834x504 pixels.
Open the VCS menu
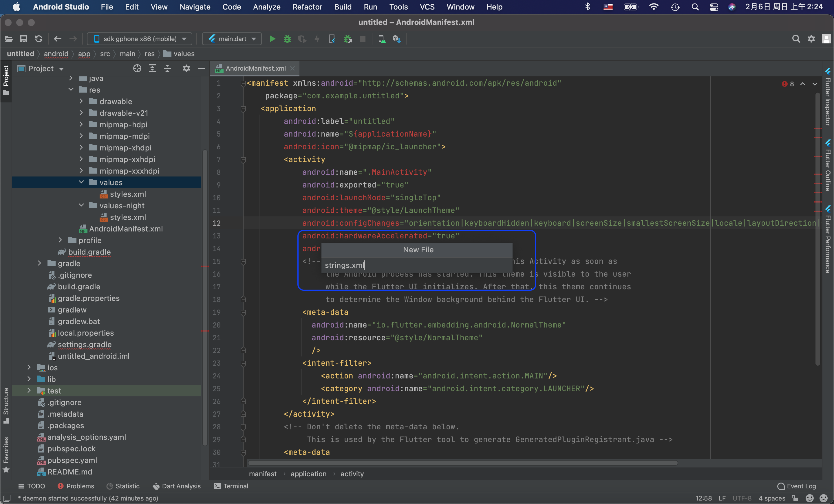tap(427, 7)
